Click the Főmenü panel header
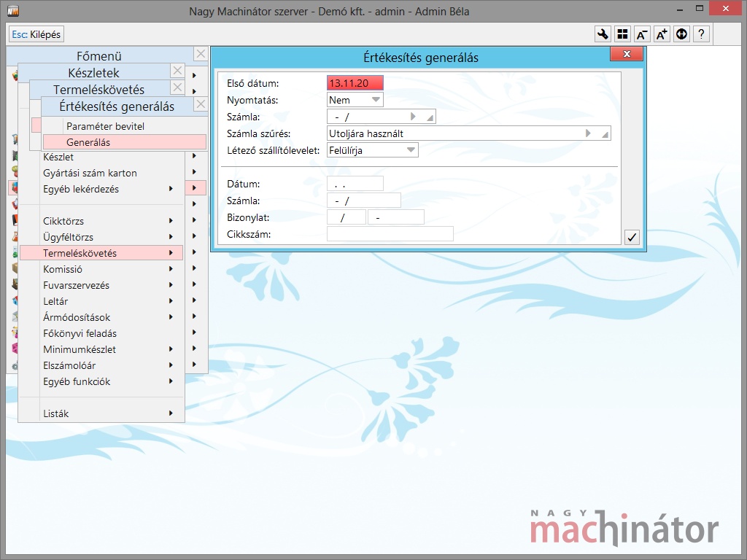 point(99,55)
